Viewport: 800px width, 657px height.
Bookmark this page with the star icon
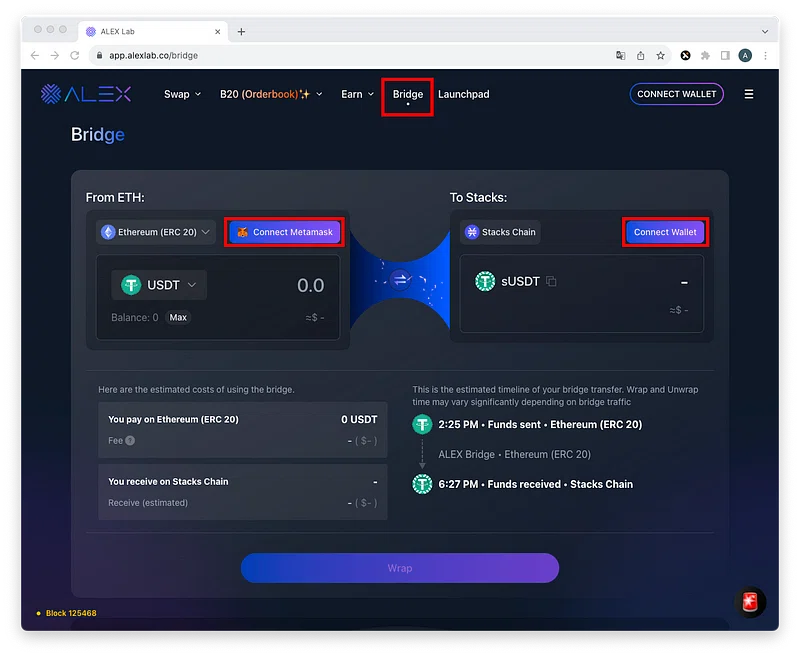661,55
